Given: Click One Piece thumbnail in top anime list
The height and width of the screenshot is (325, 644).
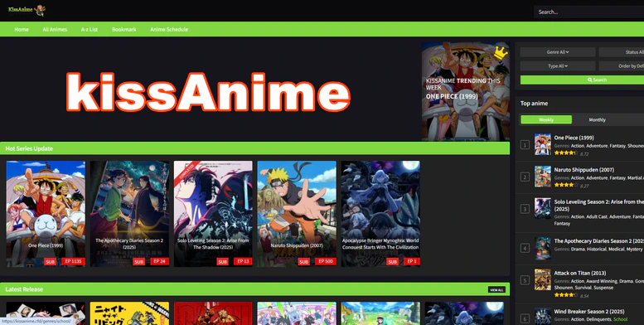Looking at the screenshot, I should click(543, 144).
